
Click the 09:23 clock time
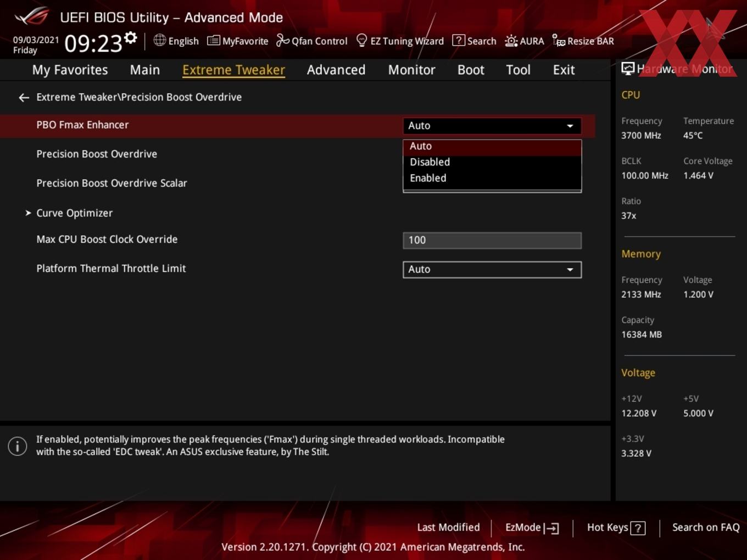click(x=93, y=43)
